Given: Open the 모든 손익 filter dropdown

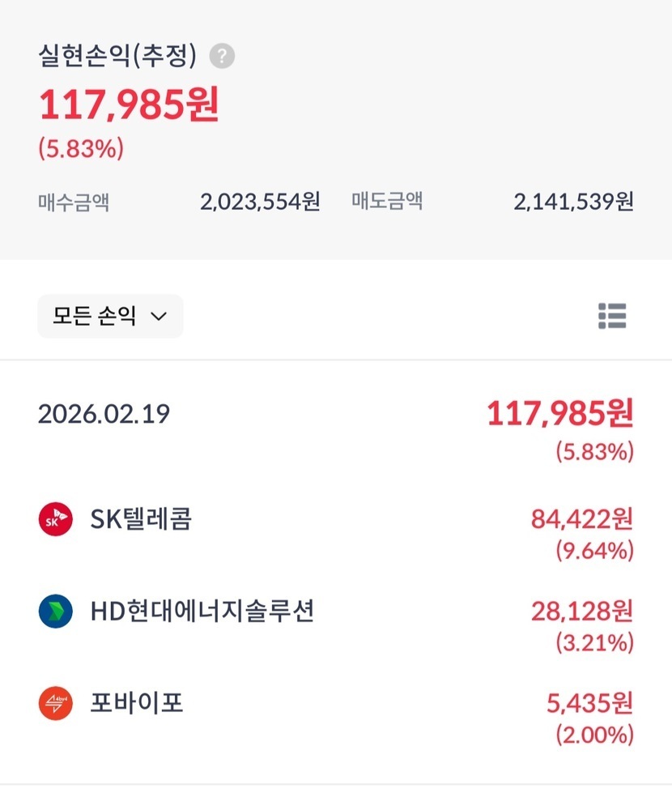Looking at the screenshot, I should tap(110, 316).
